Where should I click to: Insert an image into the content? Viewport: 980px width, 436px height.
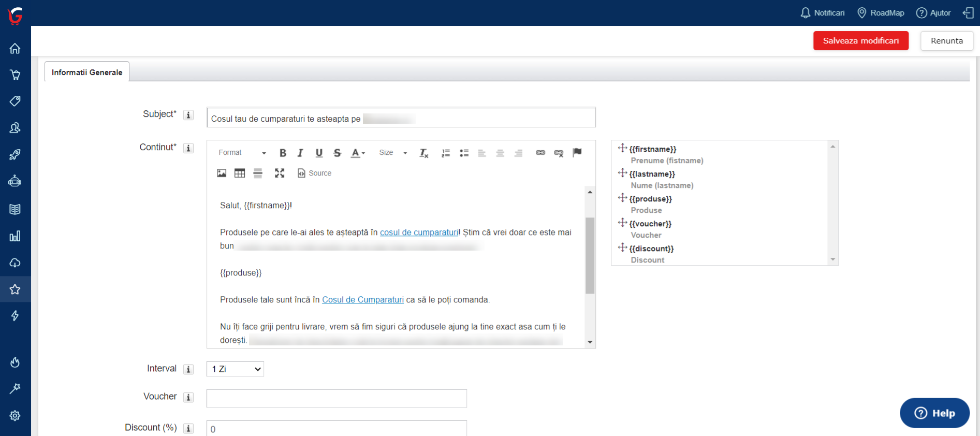point(222,173)
